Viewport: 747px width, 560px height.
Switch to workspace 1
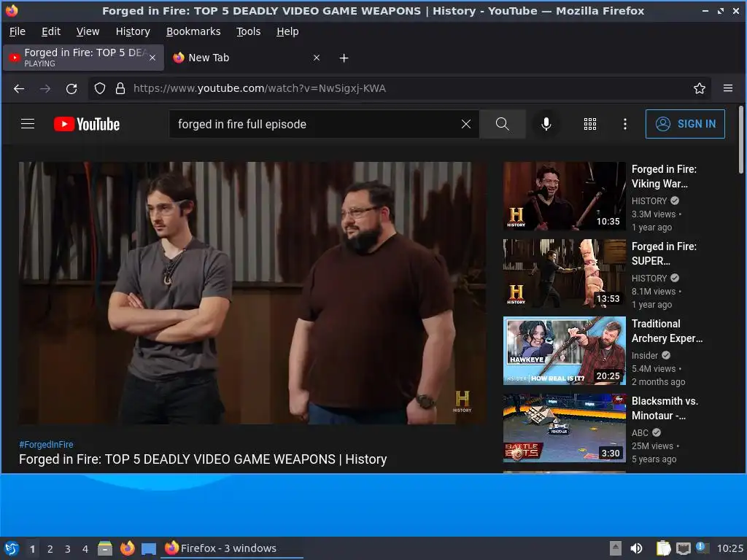click(x=32, y=549)
